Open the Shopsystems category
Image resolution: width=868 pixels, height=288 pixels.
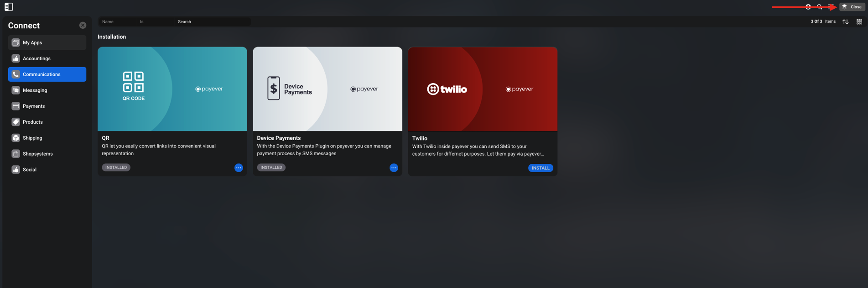tap(47, 154)
